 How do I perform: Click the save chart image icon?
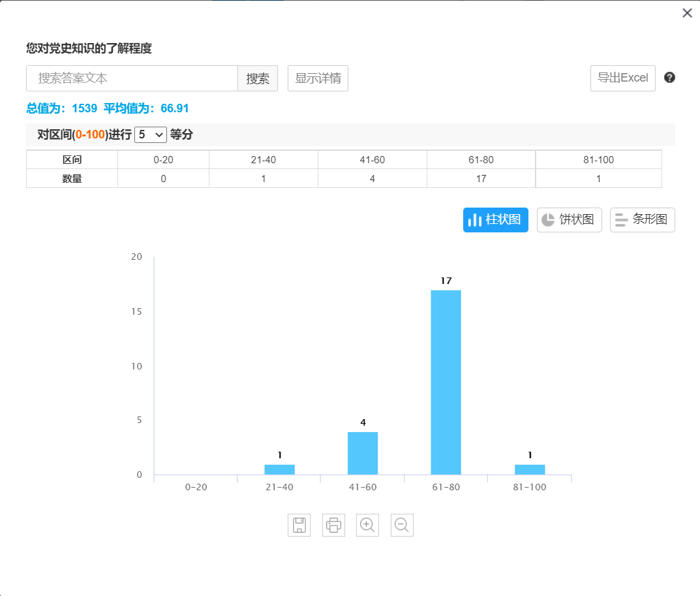(299, 525)
